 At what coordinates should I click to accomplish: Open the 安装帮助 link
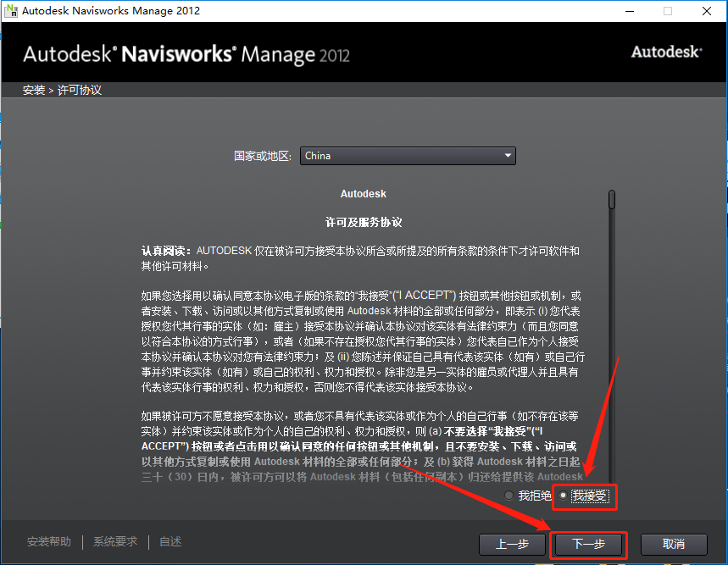49,542
